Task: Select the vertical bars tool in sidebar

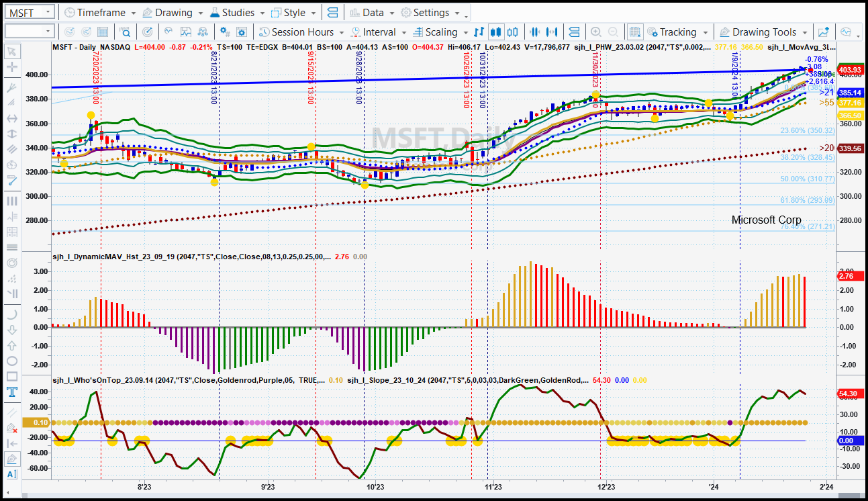Action: click(11, 201)
